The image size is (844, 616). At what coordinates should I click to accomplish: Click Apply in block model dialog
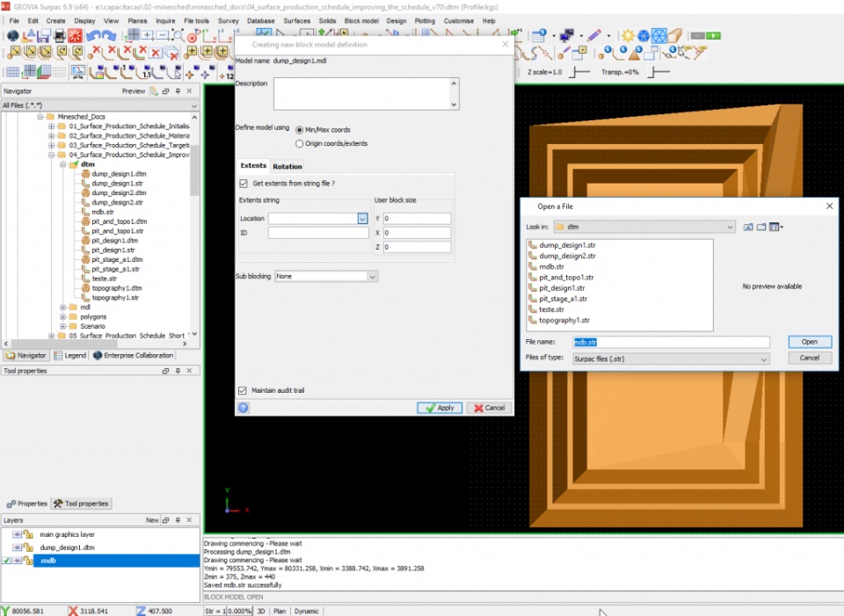tap(439, 408)
